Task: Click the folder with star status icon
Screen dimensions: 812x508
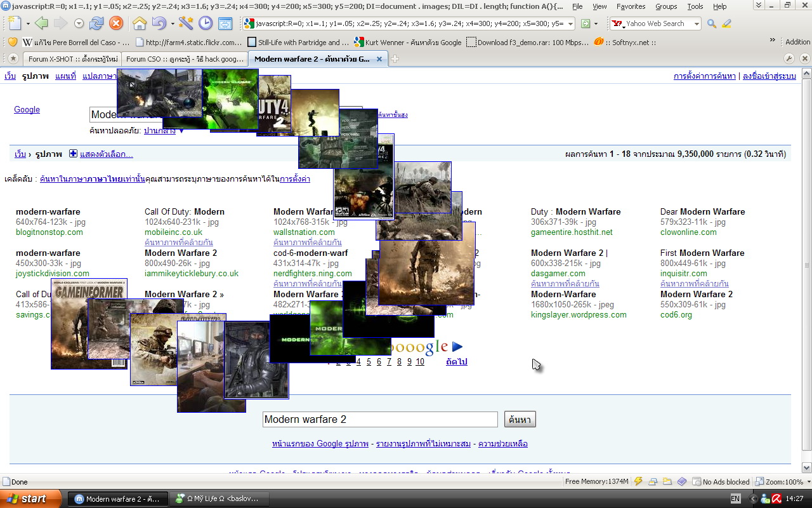Action: [667, 481]
